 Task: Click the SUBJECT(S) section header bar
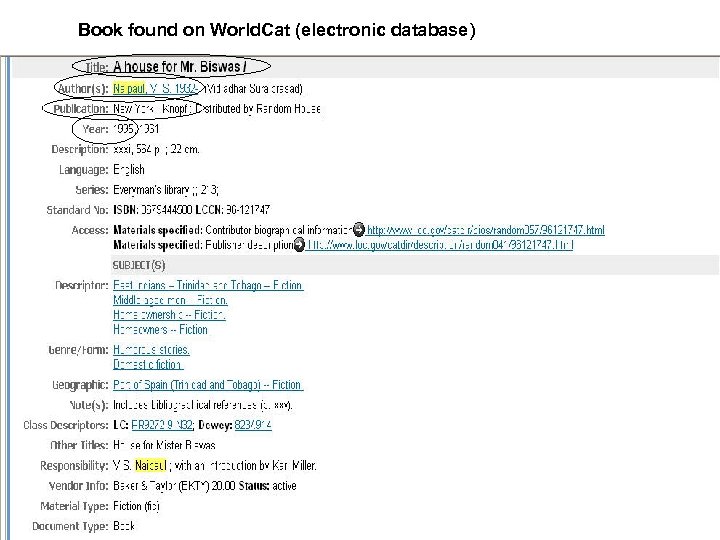[400, 264]
